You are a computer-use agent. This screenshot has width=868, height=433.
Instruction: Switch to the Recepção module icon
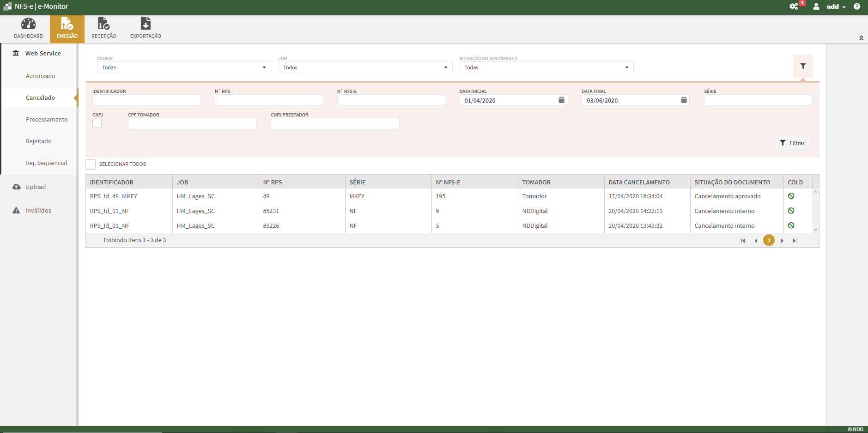(x=103, y=27)
